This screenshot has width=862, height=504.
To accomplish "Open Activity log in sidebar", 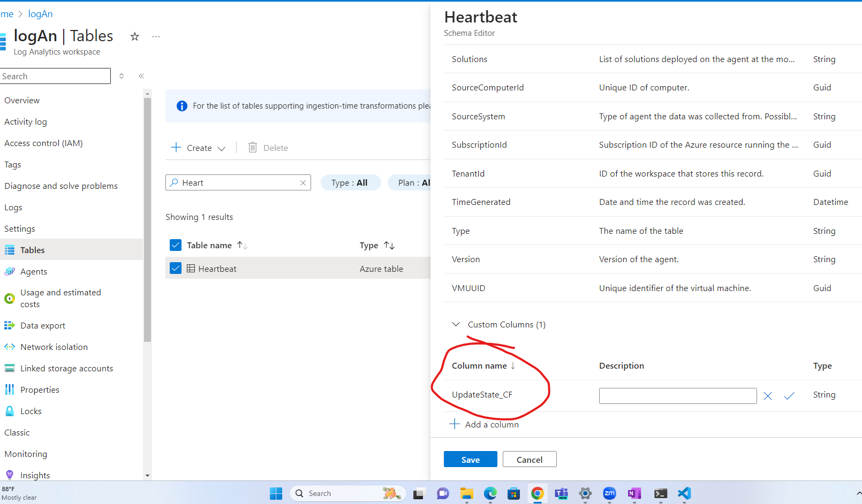I will pyautogui.click(x=26, y=121).
